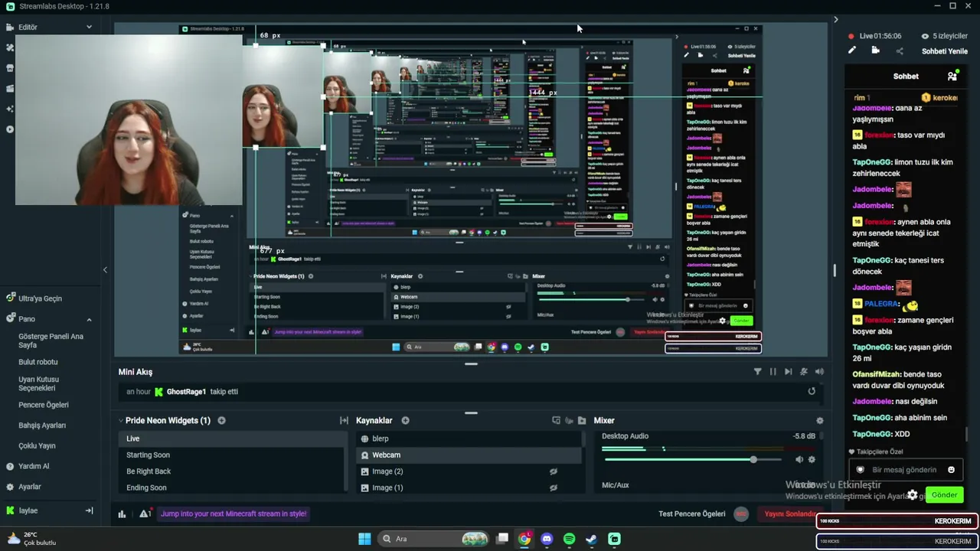
Task: Open Mixer advanced settings gear
Action: pos(820,420)
